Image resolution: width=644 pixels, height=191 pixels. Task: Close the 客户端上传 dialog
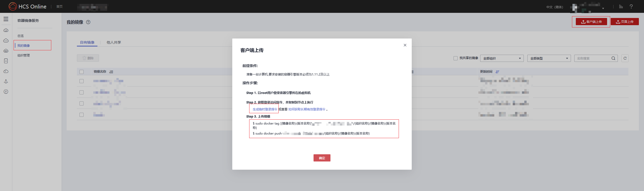405,45
